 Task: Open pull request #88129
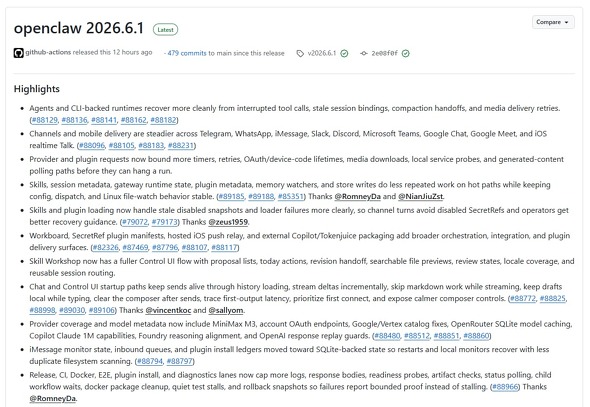tap(44, 120)
